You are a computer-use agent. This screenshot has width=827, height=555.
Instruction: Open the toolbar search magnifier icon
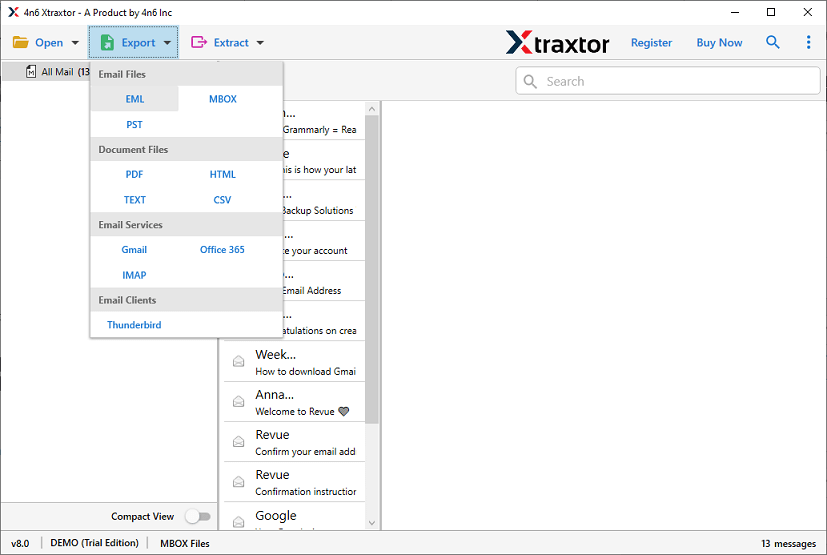point(773,42)
